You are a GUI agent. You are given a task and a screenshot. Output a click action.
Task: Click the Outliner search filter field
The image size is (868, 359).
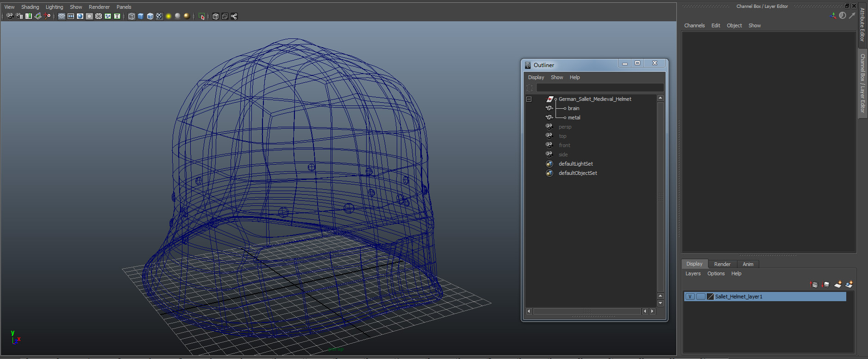click(x=599, y=87)
